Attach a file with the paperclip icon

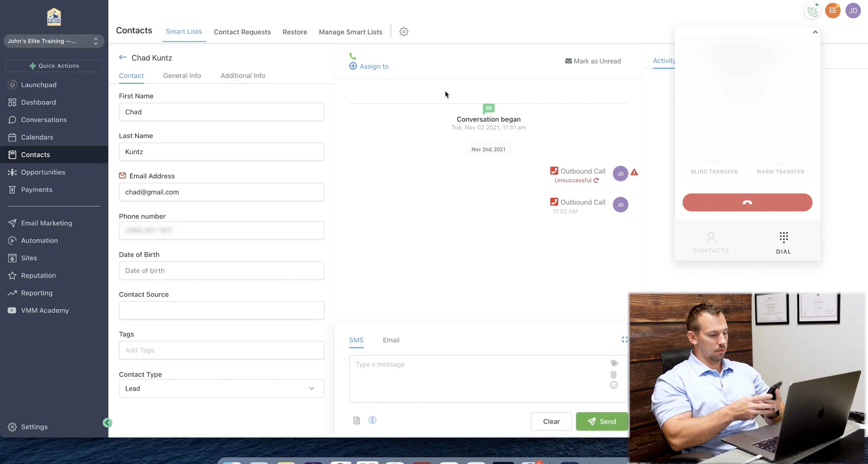coord(613,375)
